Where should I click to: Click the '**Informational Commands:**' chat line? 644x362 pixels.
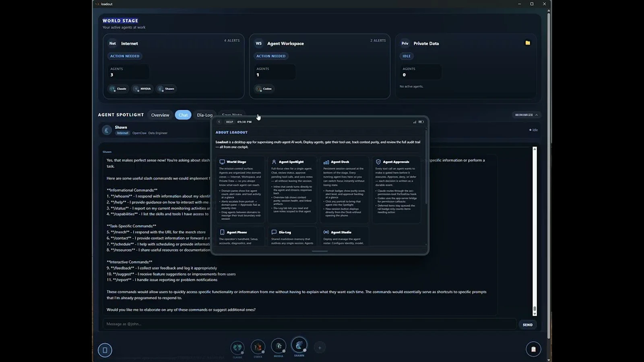[x=132, y=190]
